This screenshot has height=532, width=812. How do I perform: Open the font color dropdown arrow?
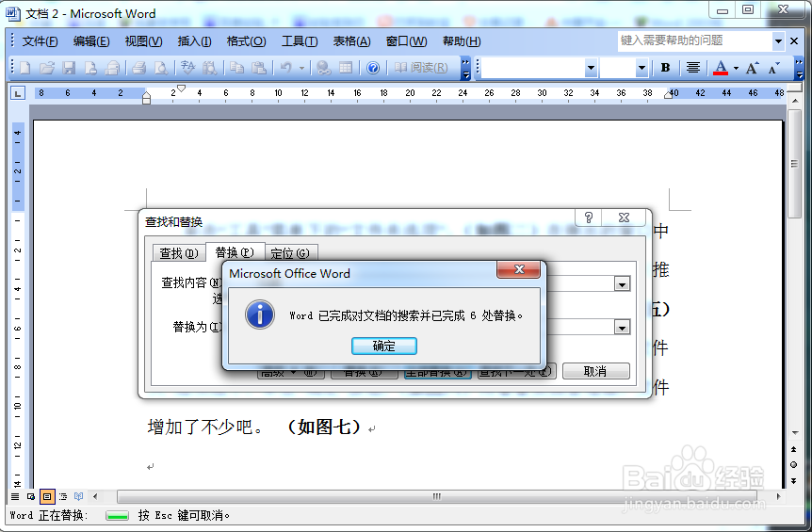click(x=736, y=69)
